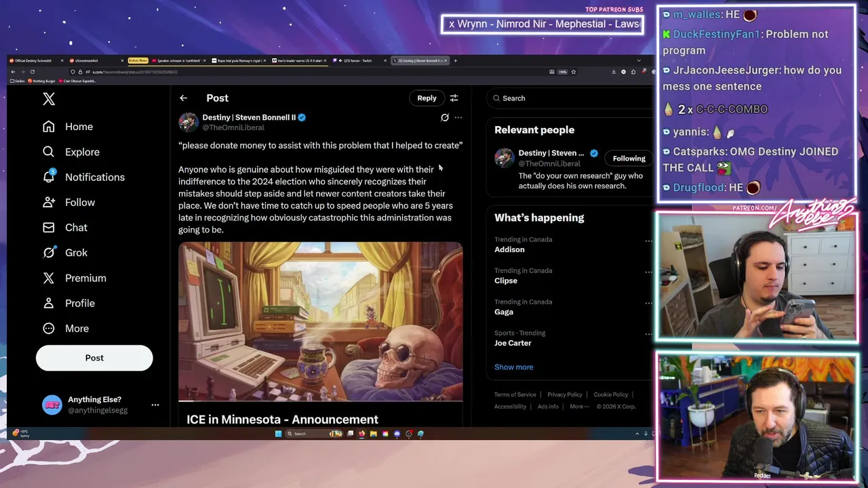Click the X logo in sidebar
The image size is (868, 488).
(x=49, y=99)
